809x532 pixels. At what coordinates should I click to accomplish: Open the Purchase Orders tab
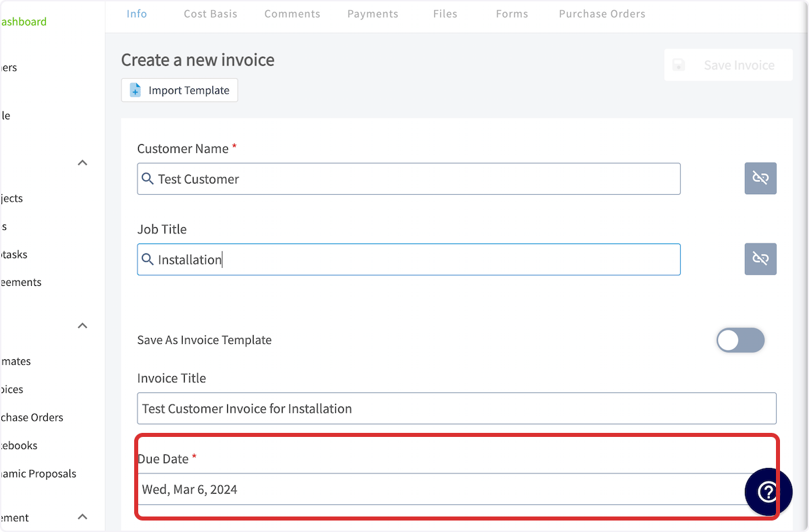point(602,13)
